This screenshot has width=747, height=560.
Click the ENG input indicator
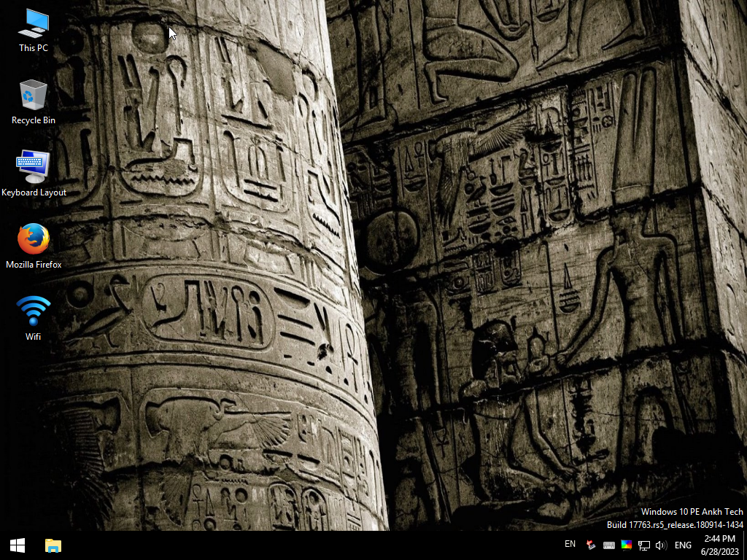point(683,545)
